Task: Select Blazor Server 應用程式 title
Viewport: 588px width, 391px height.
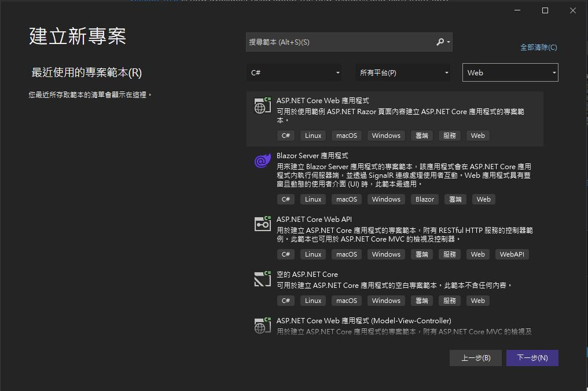Action: pos(312,156)
